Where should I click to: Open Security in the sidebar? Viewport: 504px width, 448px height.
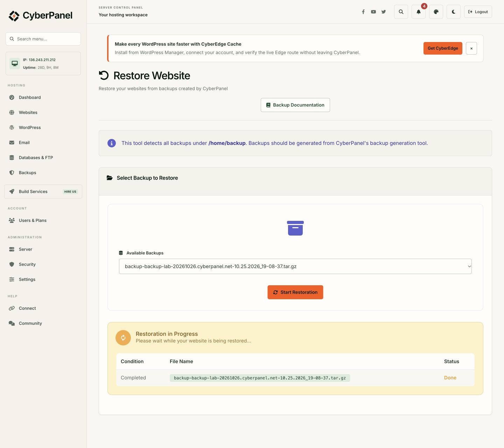pos(43,264)
